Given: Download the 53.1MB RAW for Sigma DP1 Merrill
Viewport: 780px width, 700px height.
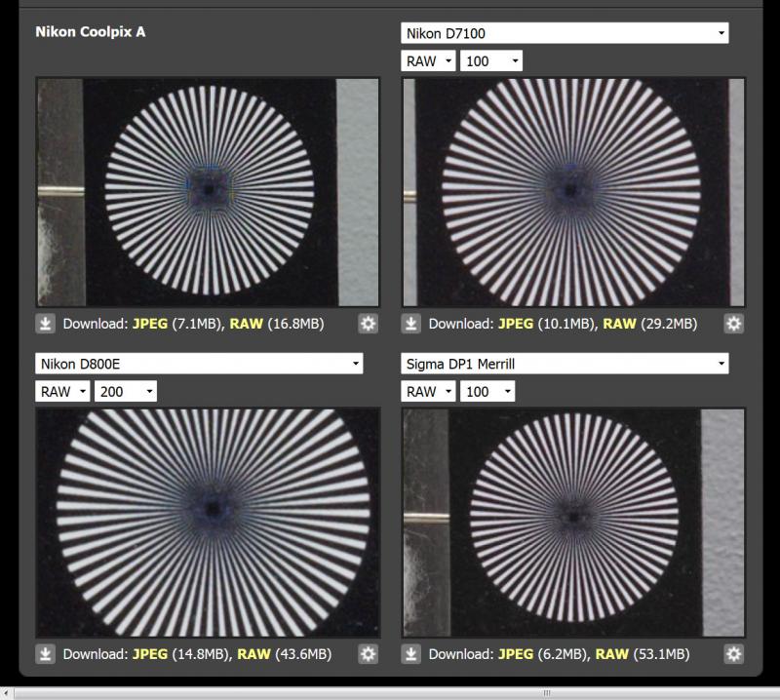Looking at the screenshot, I should pos(612,654).
